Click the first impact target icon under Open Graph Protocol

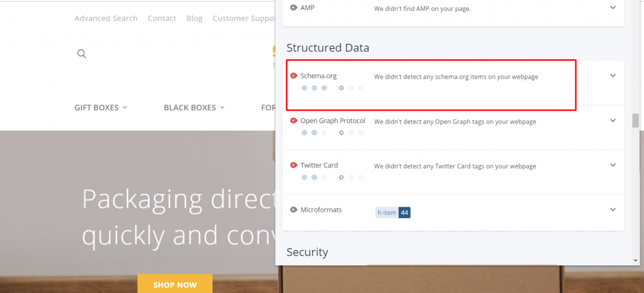pos(305,133)
